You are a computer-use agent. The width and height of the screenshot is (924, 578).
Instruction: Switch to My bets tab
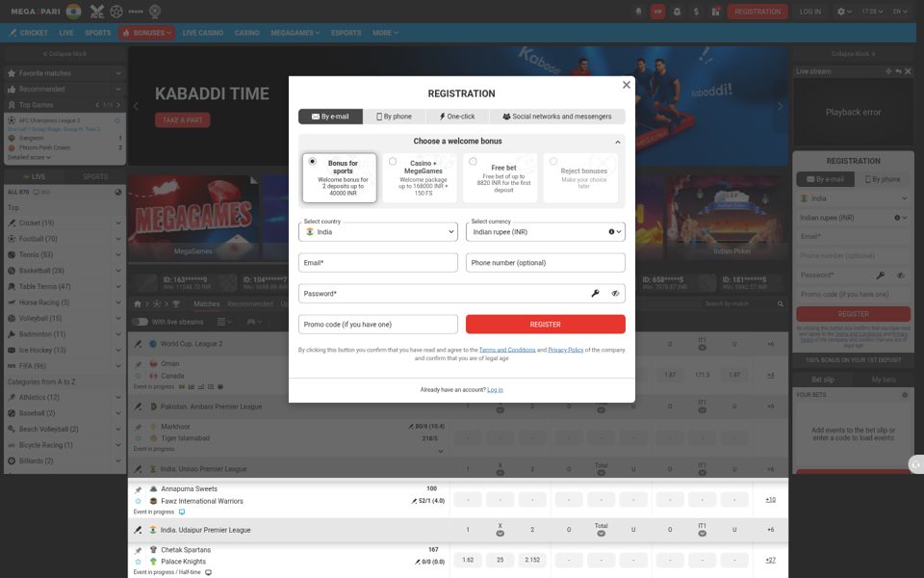pos(884,380)
